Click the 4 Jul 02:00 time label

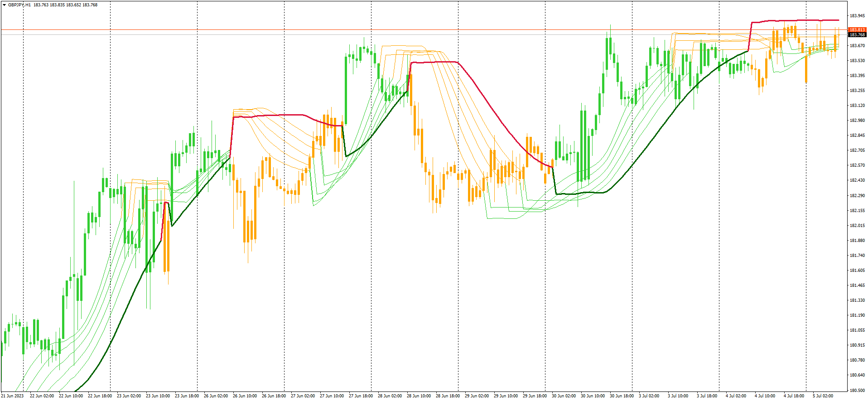click(x=736, y=396)
